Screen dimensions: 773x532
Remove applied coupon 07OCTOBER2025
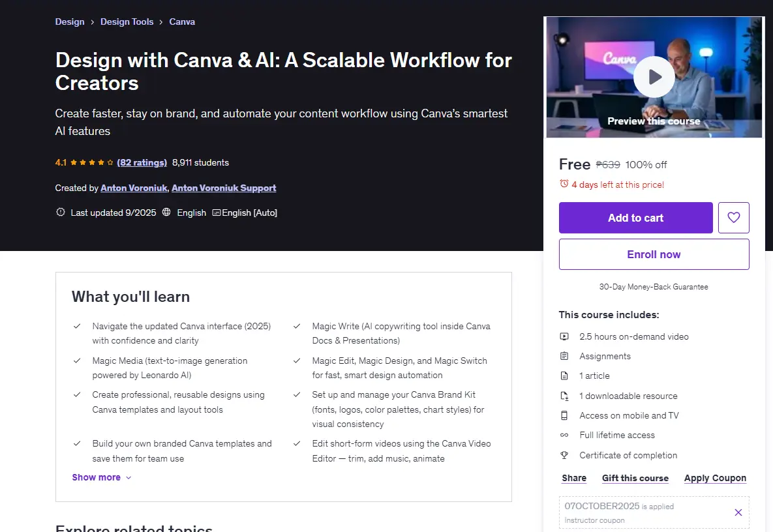[738, 512]
